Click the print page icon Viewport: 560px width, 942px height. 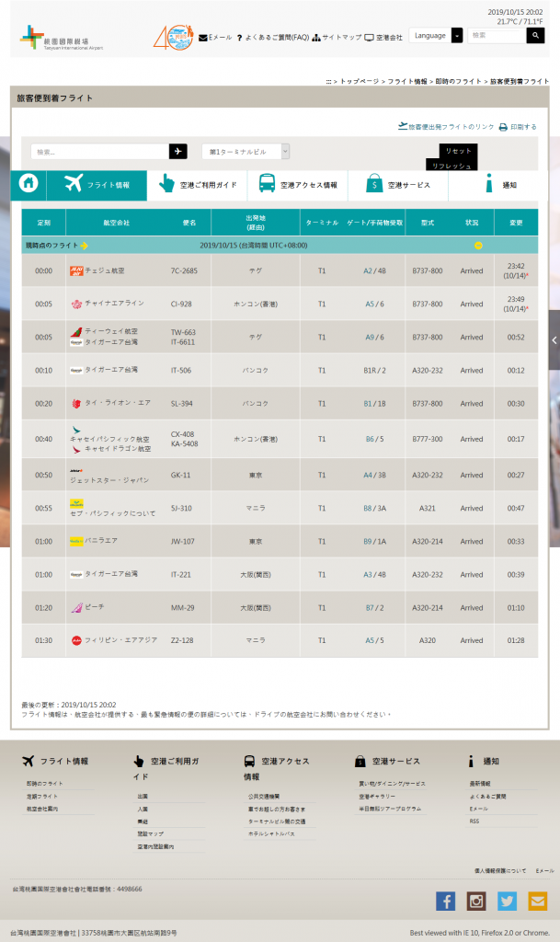(504, 127)
